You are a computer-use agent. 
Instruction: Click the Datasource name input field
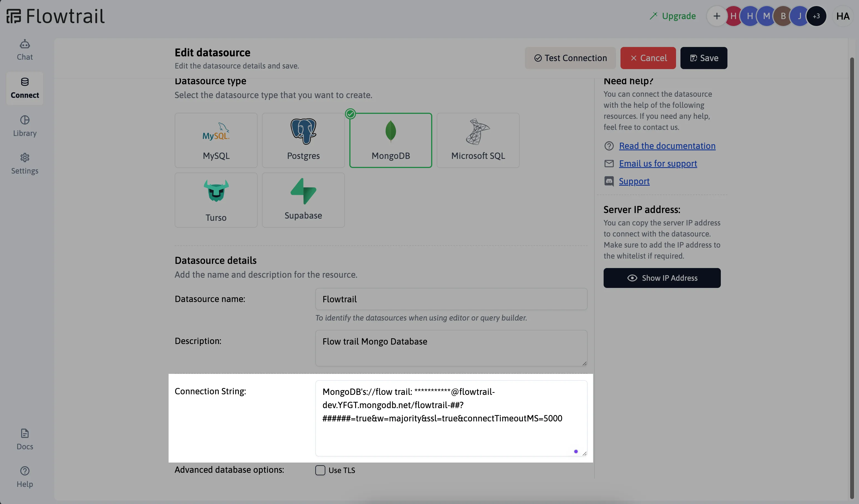pyautogui.click(x=451, y=299)
